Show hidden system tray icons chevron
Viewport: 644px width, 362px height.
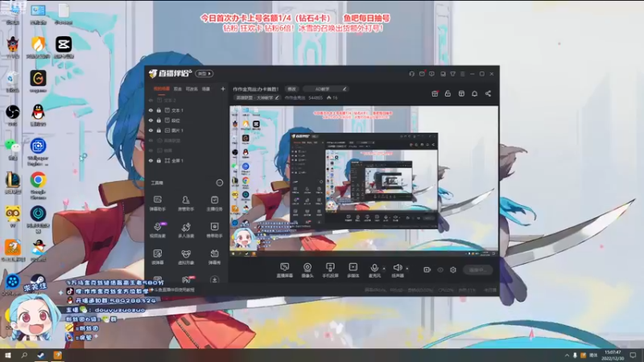[567, 356]
